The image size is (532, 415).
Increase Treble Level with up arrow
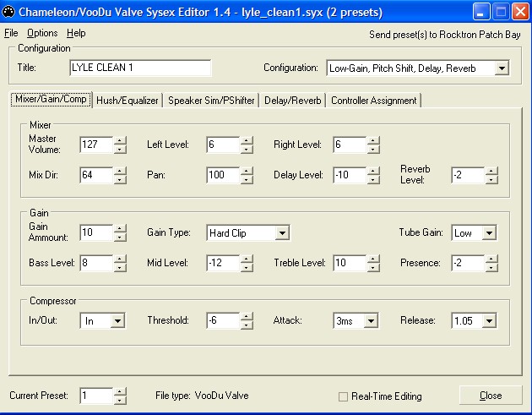click(373, 259)
